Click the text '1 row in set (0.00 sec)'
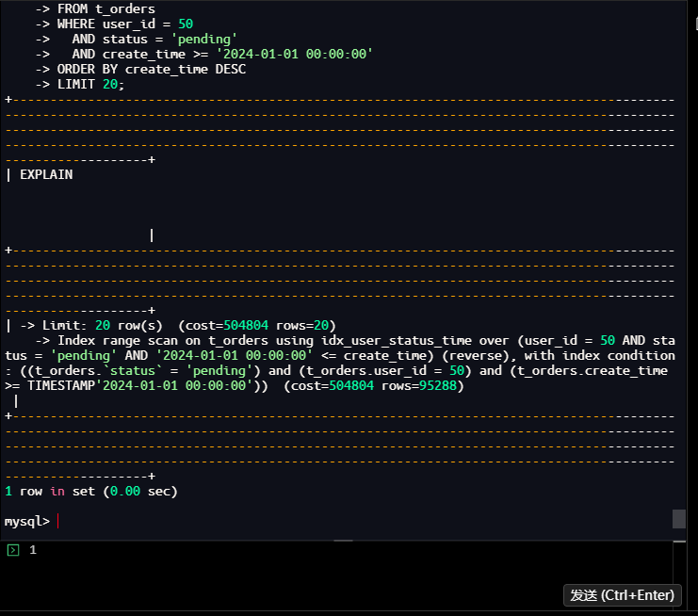The width and height of the screenshot is (698, 616). [91, 492]
